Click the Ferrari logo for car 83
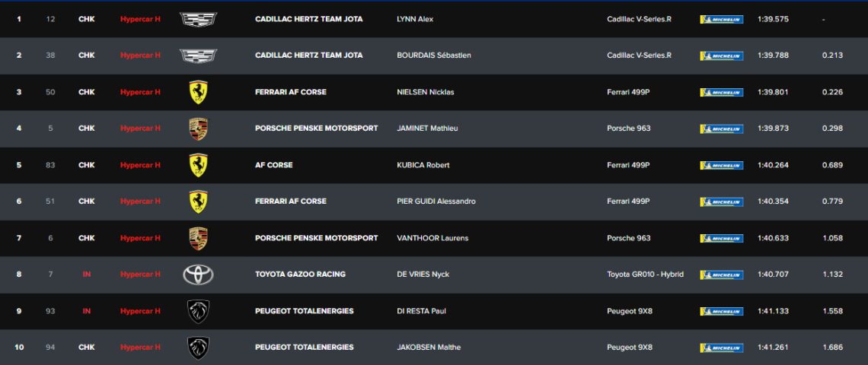The width and height of the screenshot is (868, 365). coord(198,165)
